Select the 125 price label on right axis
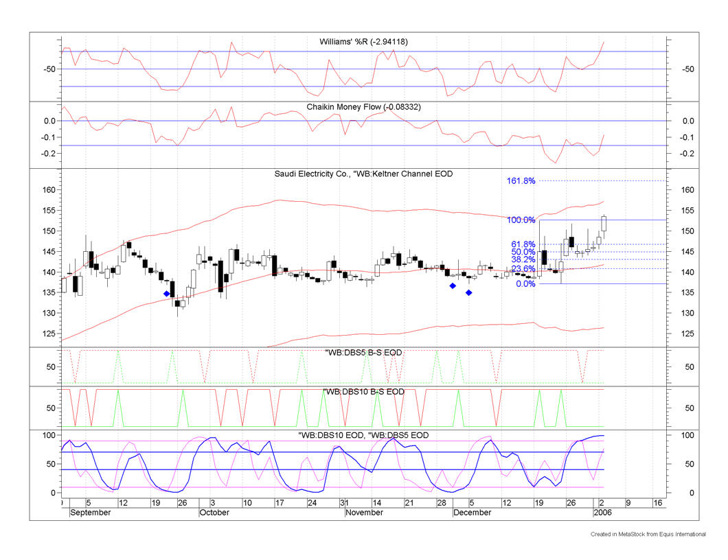Screen dimensions: 728x560 click(x=687, y=334)
